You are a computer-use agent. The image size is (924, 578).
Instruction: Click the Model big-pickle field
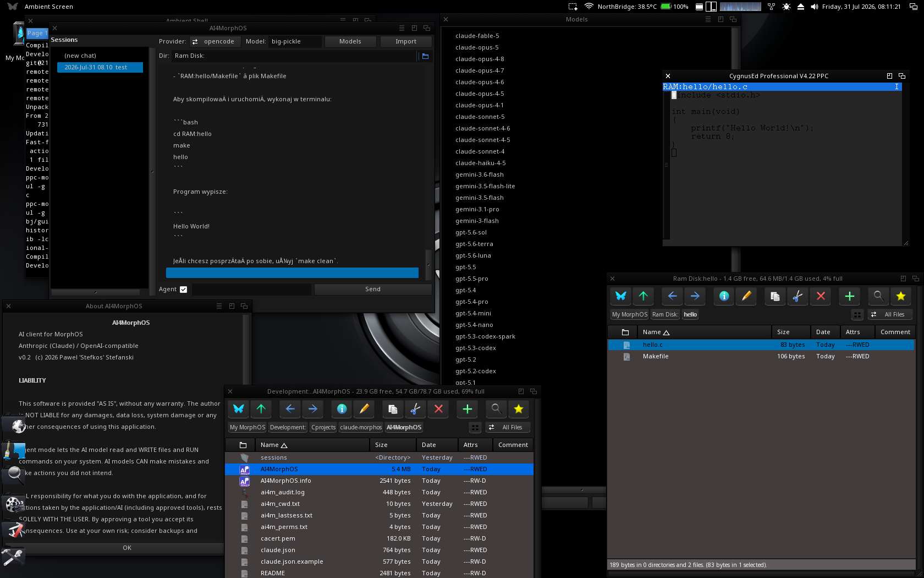(295, 42)
